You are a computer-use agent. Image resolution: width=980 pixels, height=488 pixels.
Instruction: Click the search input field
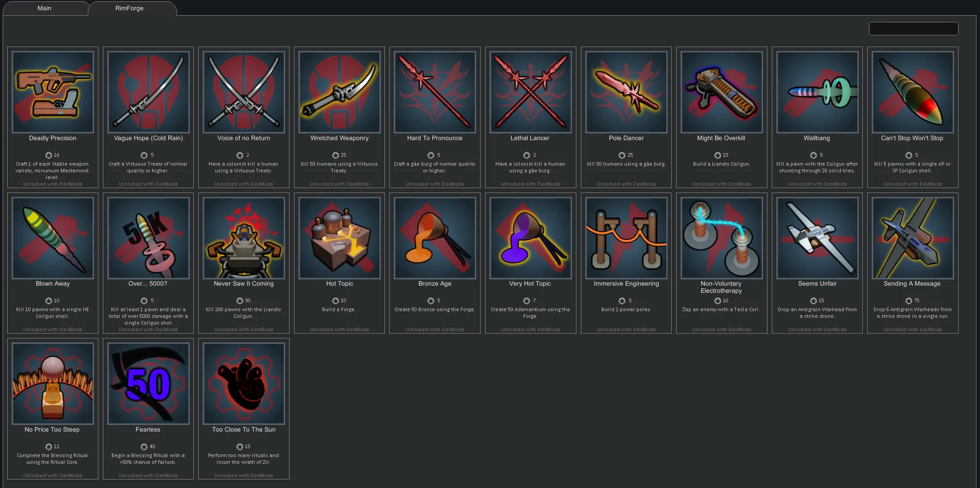[x=913, y=29]
